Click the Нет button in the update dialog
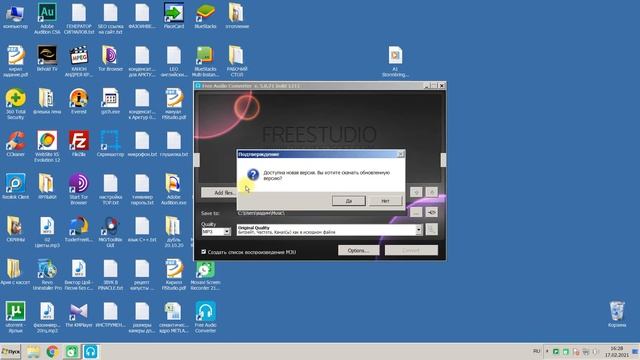Screen dimensions: 640x360 [385, 201]
